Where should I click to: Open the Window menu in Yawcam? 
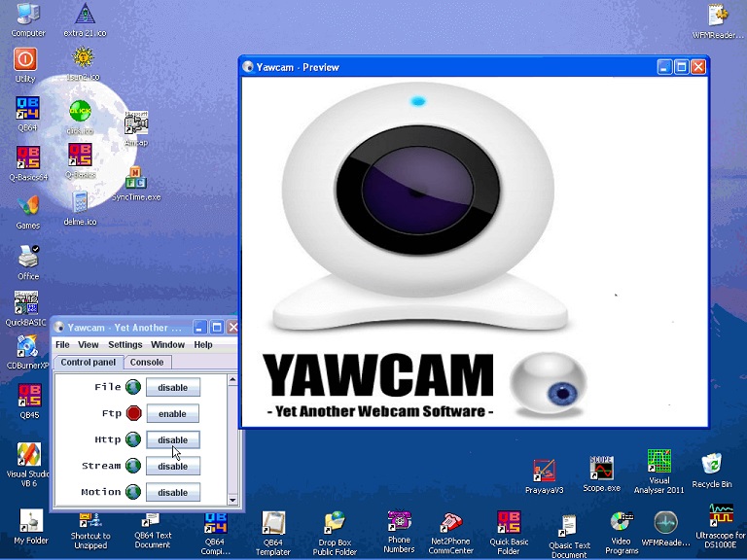167,344
